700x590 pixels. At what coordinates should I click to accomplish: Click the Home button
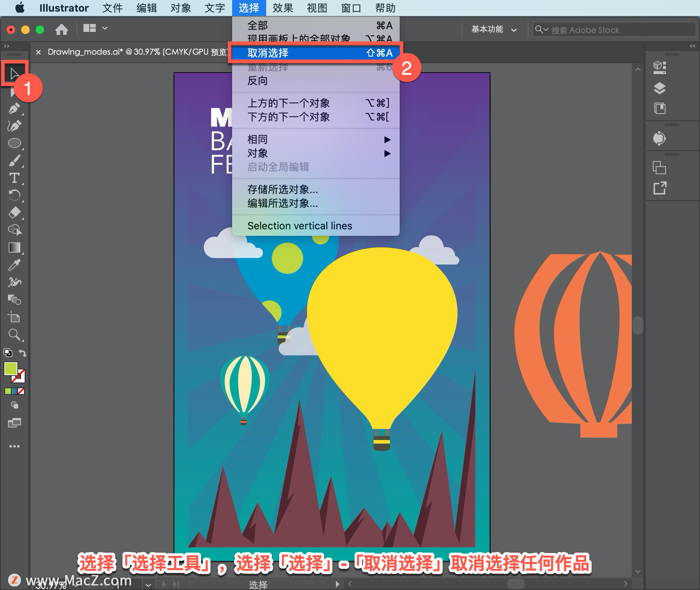pyautogui.click(x=61, y=29)
